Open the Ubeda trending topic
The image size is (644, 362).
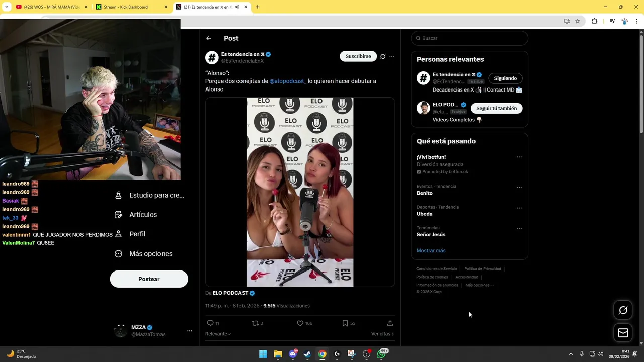point(424,214)
